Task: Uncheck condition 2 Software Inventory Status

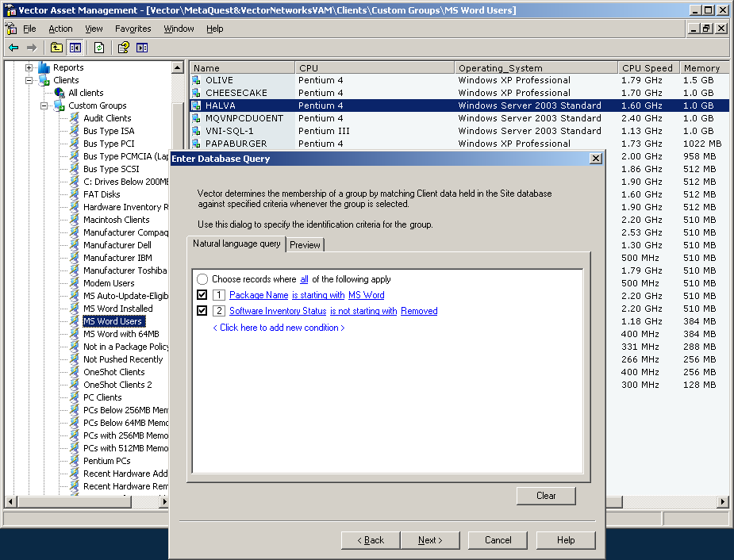Action: tap(202, 311)
